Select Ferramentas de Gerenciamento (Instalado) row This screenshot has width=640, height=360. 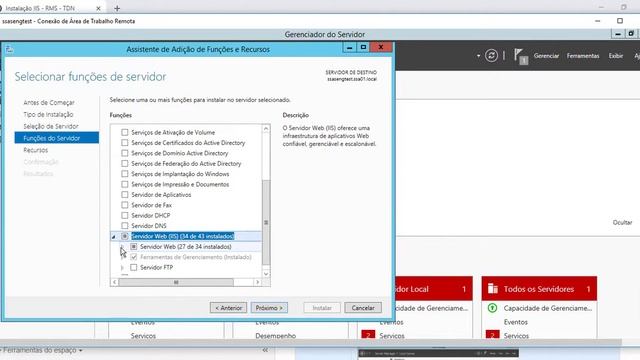pos(196,257)
